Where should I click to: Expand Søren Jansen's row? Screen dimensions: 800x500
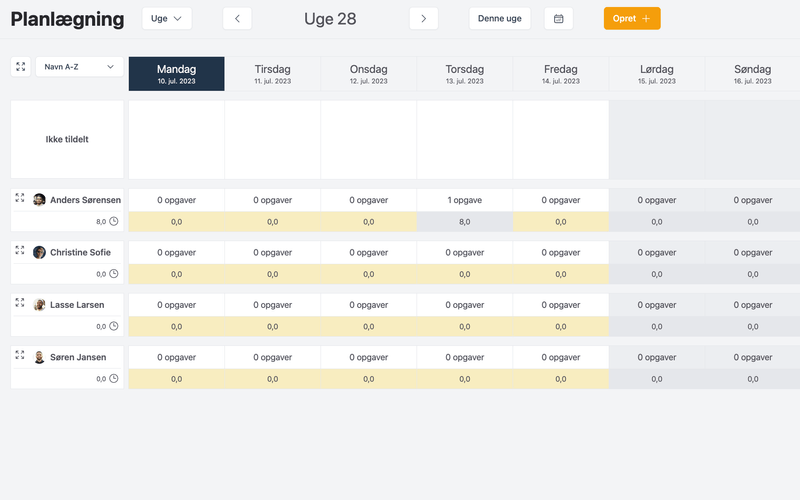tap(20, 354)
